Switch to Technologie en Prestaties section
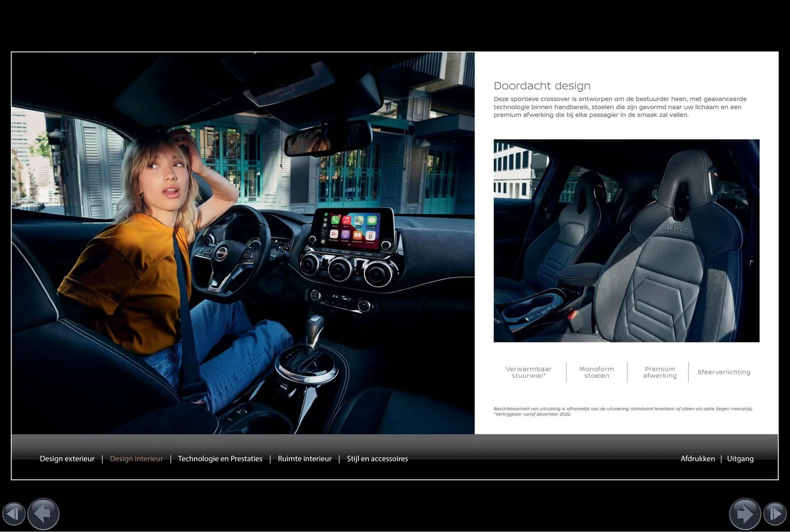The height and width of the screenshot is (532, 790). 220,458
